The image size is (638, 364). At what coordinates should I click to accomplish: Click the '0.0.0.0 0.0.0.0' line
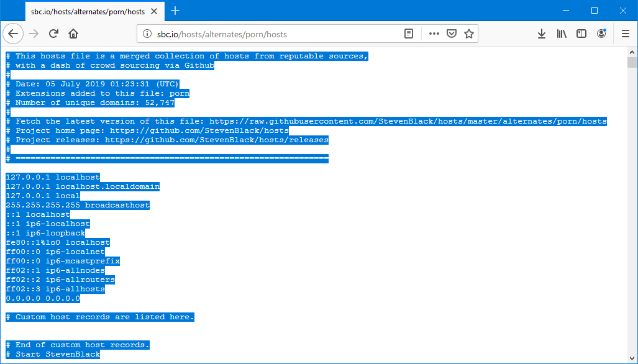coord(43,298)
